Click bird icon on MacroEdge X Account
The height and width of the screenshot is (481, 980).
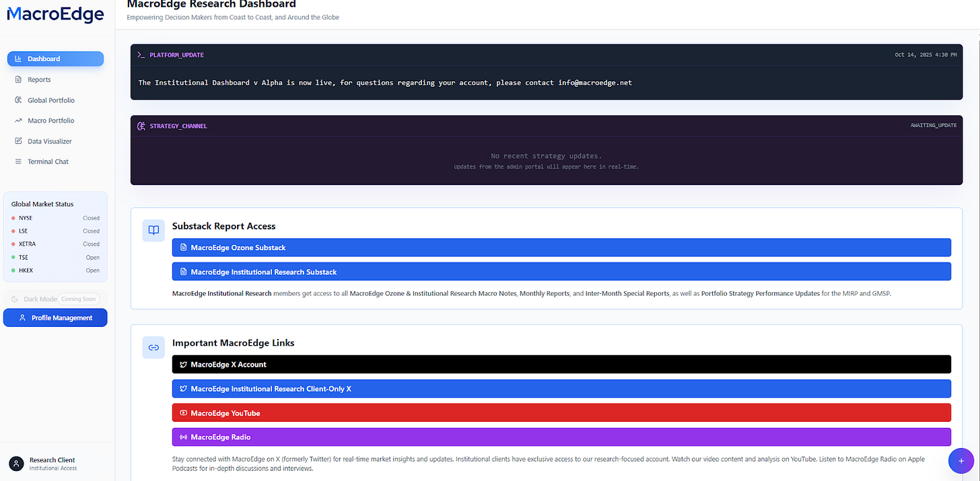183,364
